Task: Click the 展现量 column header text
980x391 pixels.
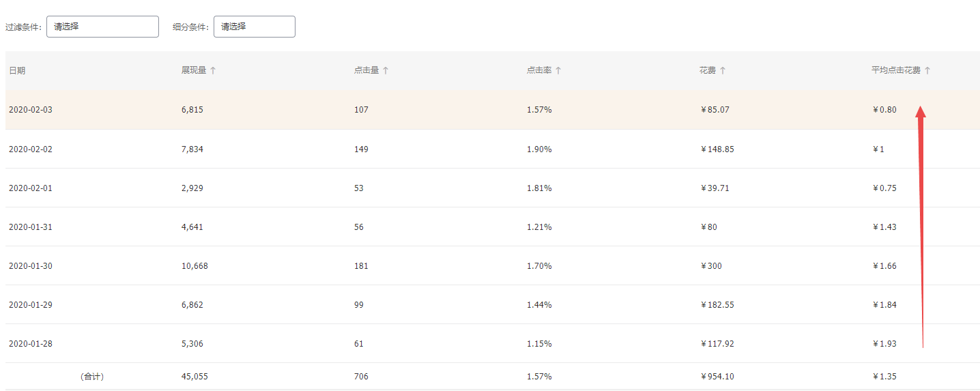Action: pyautogui.click(x=193, y=70)
